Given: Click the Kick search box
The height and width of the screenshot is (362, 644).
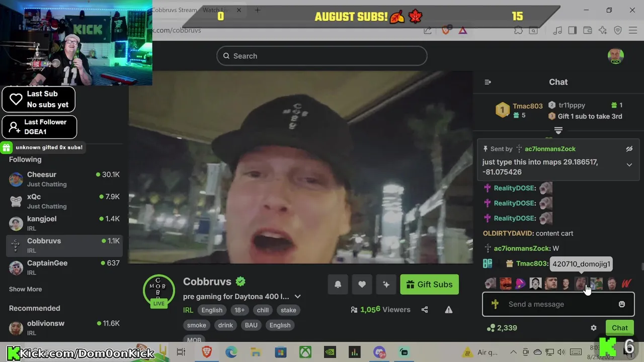Looking at the screenshot, I should tap(322, 56).
